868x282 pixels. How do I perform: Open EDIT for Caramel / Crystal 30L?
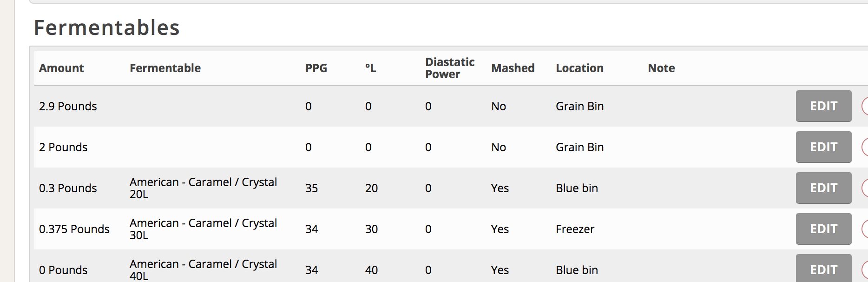(x=823, y=229)
